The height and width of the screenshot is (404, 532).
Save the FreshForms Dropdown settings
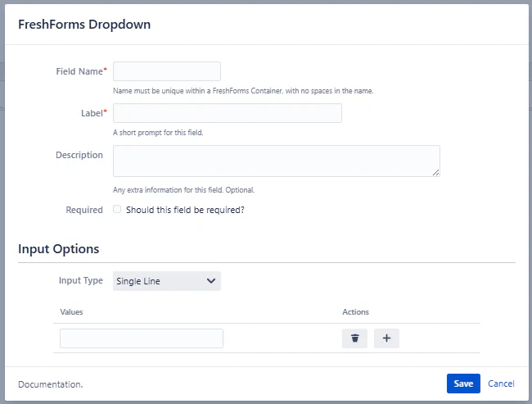[x=463, y=384]
